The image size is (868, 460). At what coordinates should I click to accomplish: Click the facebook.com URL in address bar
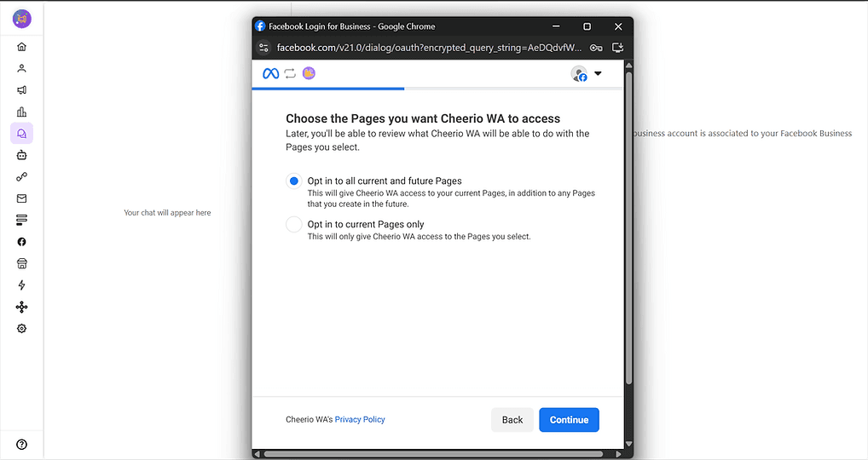point(429,48)
